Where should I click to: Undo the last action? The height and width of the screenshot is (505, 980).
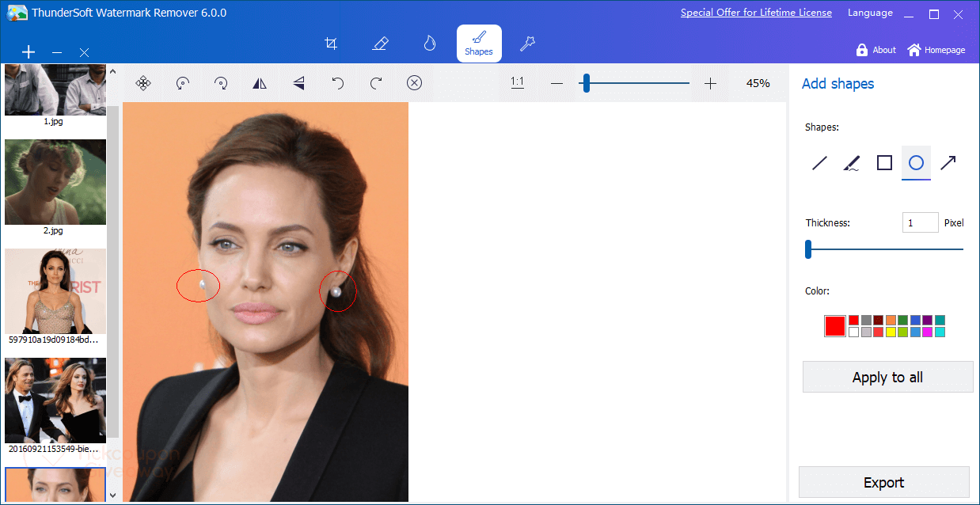click(337, 83)
